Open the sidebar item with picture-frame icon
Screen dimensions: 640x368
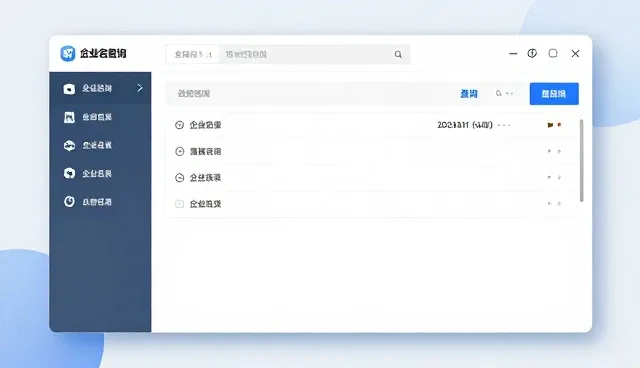100,117
